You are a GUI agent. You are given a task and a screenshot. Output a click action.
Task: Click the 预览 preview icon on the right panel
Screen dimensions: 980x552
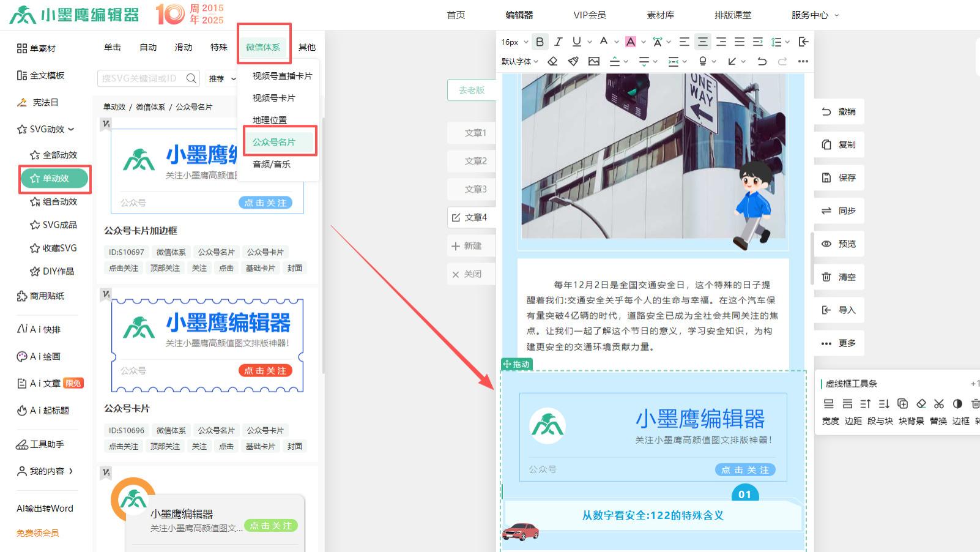827,244
